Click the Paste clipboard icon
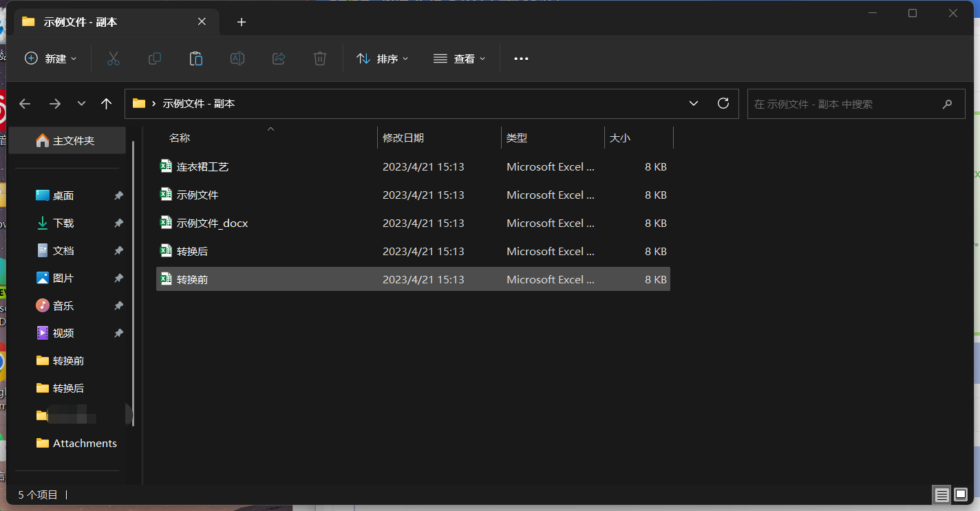Screen dimensions: 980x511 (x=196, y=59)
